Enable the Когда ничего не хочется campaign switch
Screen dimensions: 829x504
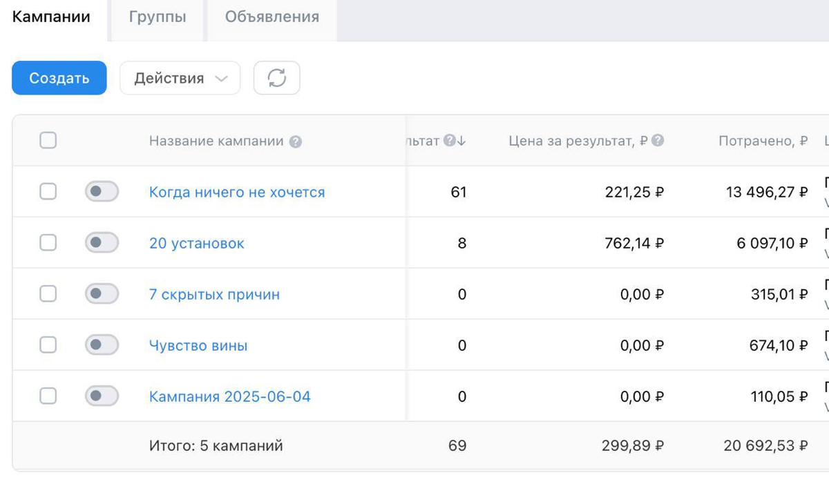(x=102, y=191)
